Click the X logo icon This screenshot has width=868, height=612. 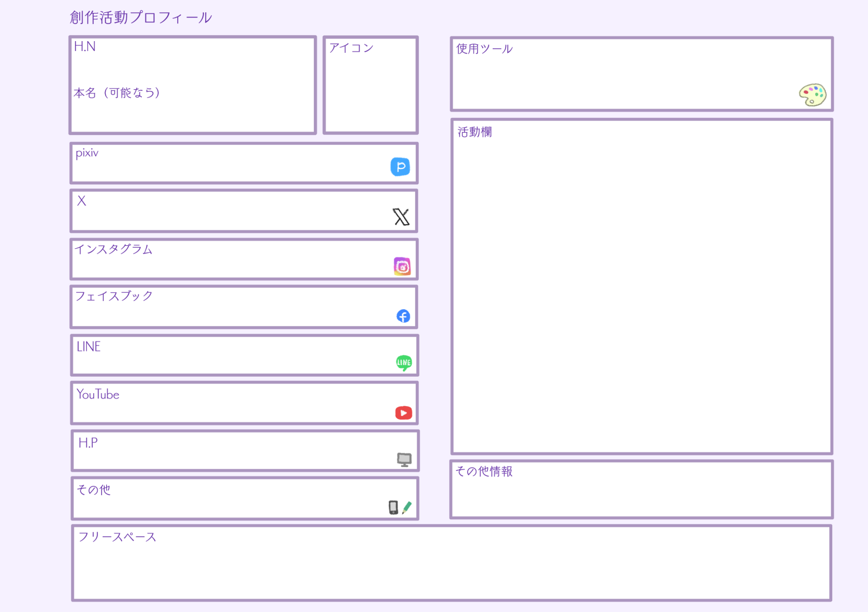pos(401,217)
